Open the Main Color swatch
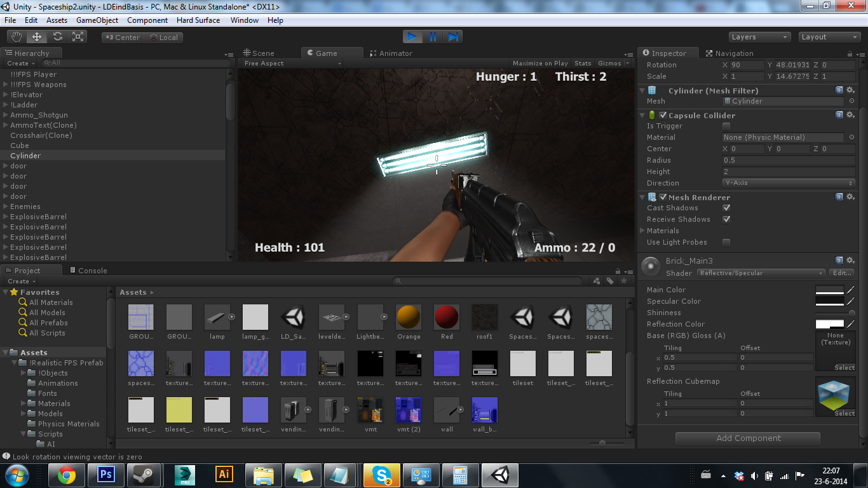Screen dimensions: 868x488 (830, 290)
